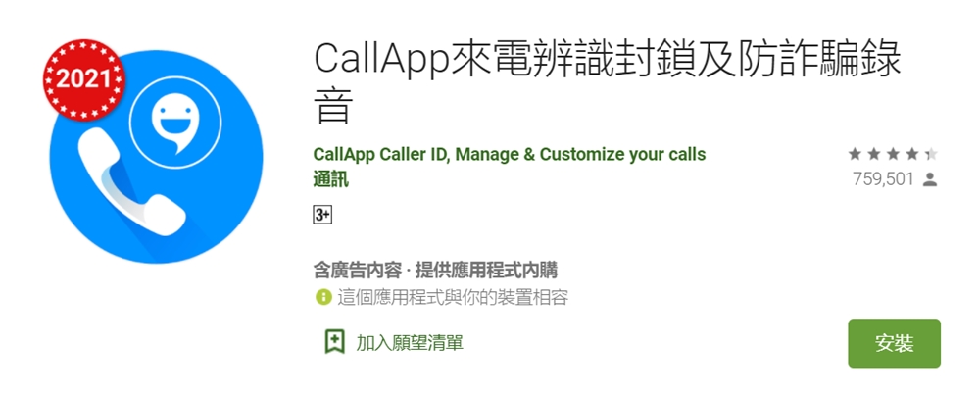Click the white phone handset in icon
This screenshot has width=980, height=398.
click(129, 187)
